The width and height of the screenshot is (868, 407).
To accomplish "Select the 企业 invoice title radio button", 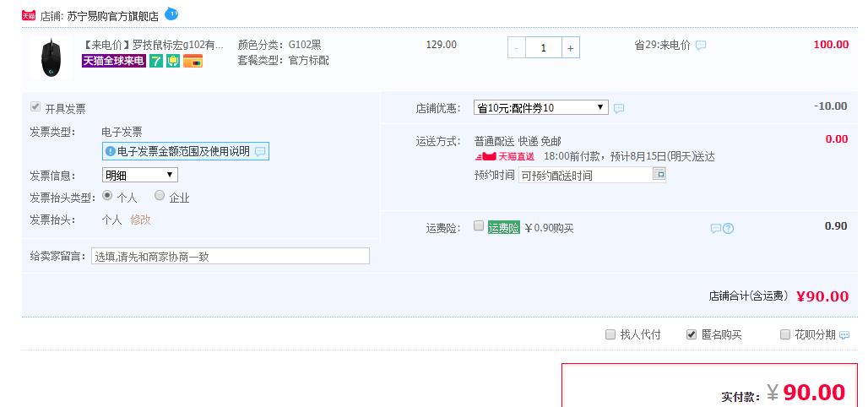I will pos(160,195).
